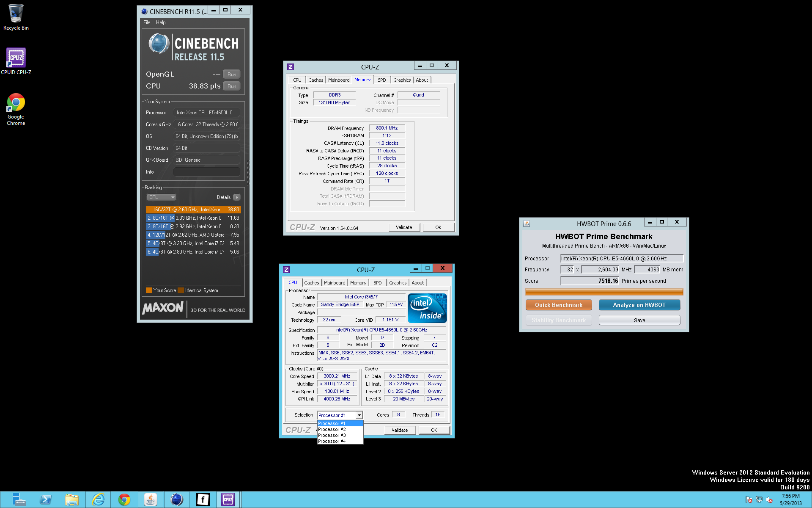Viewport: 812px width, 508px height.
Task: Start HWBOT Quick Benchmark
Action: click(x=559, y=305)
